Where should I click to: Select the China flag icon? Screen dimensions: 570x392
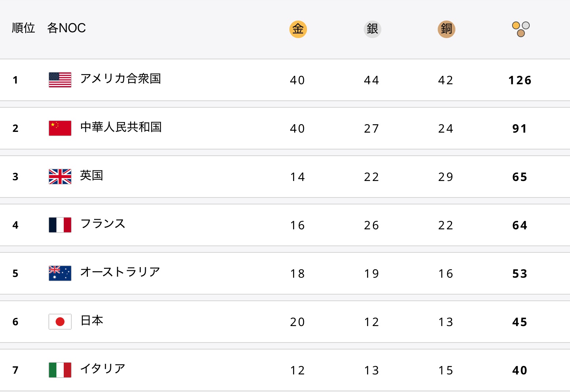[60, 128]
